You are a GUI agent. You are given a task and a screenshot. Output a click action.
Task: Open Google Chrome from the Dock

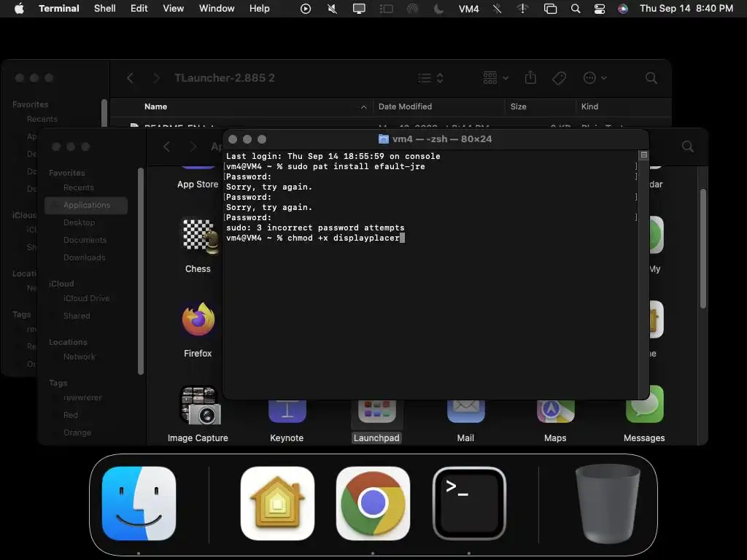(x=373, y=503)
